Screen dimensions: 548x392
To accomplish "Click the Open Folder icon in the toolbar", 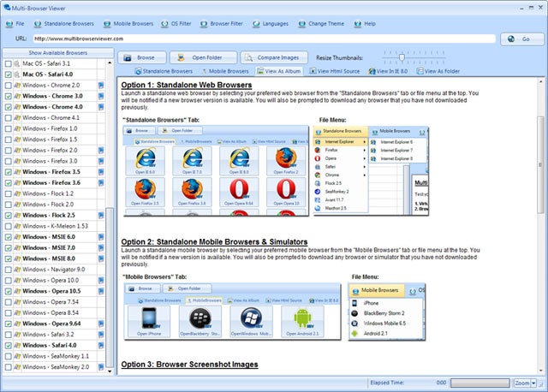I will (x=181, y=57).
